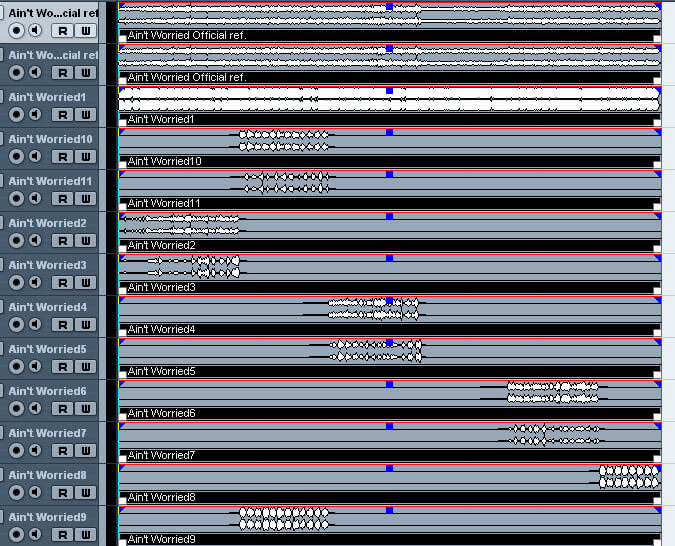Viewport: 675px width, 546px height.
Task: Click Read button on Ain't Worried7
Action: tap(62, 450)
